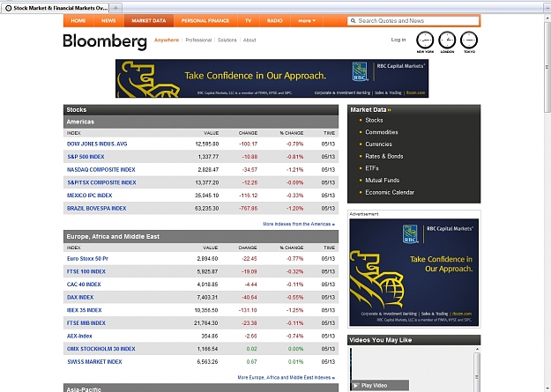
Task: Click the Anywhere link
Action: pyautogui.click(x=167, y=40)
